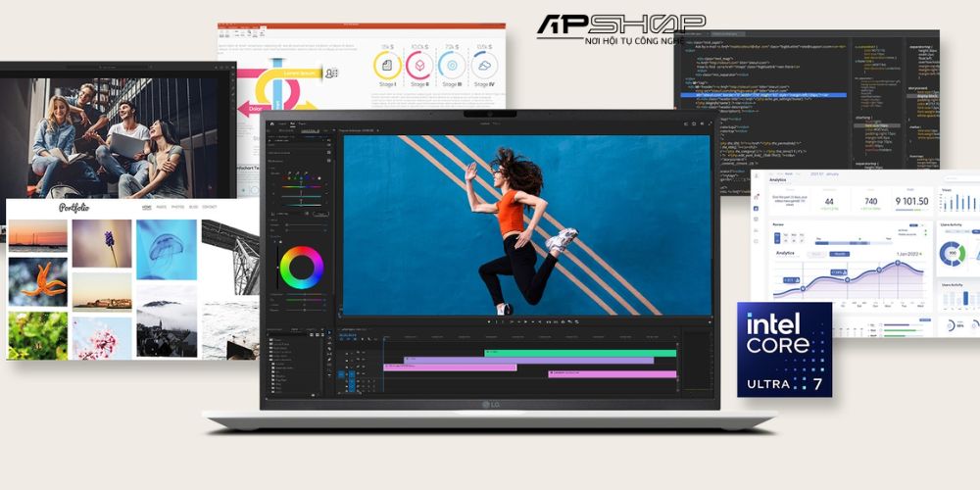The image size is (980, 490).
Task: Open the user profile icon atop dashboard sidebar
Action: 757,178
